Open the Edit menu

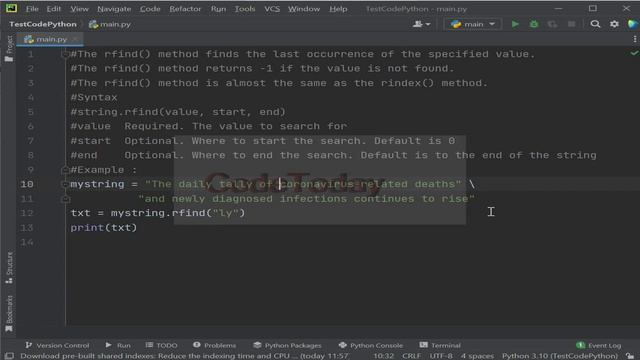click(53, 9)
